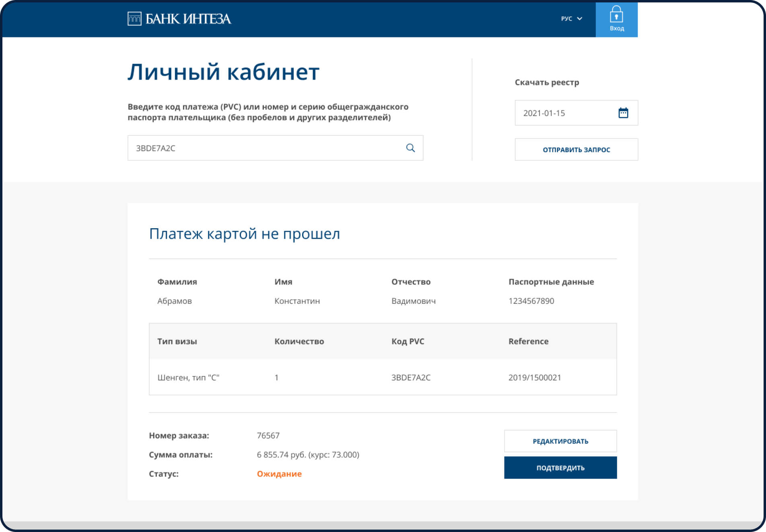Click the passport number 1234567890
Viewport: 766px width, 532px height.
coord(531,301)
